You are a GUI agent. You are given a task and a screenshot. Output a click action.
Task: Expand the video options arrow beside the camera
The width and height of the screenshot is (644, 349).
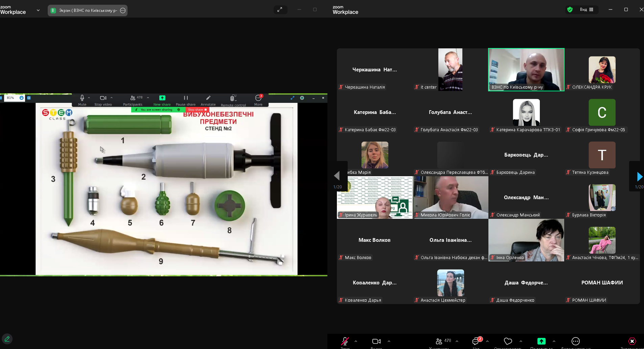(x=389, y=341)
